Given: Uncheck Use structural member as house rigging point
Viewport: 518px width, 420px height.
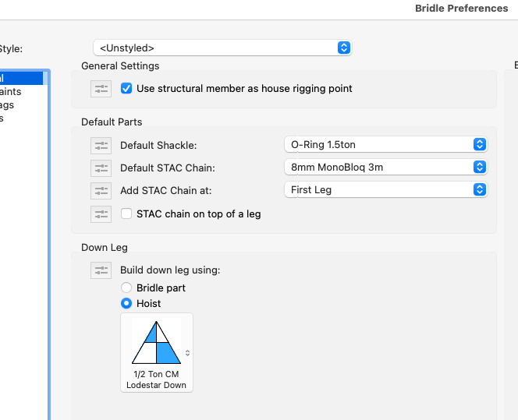Looking at the screenshot, I should 126,89.
